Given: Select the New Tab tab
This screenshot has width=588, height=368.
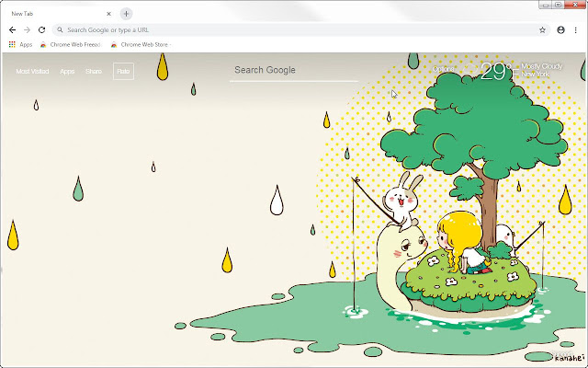Looking at the screenshot, I should coord(60,14).
